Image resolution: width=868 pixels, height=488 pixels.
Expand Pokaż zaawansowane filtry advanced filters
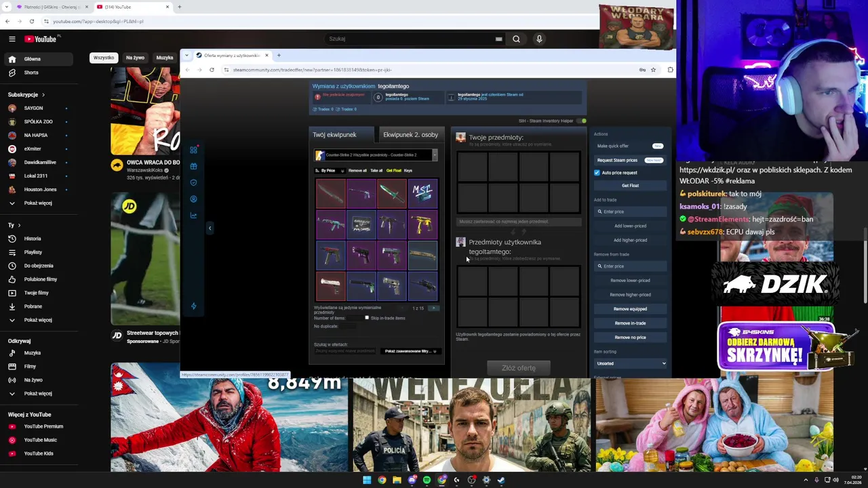[x=410, y=351]
